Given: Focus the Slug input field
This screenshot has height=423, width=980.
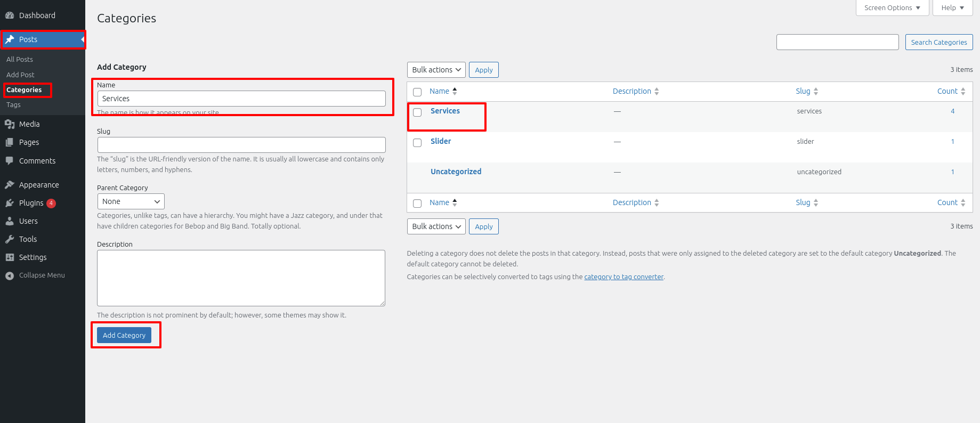Looking at the screenshot, I should [x=241, y=145].
